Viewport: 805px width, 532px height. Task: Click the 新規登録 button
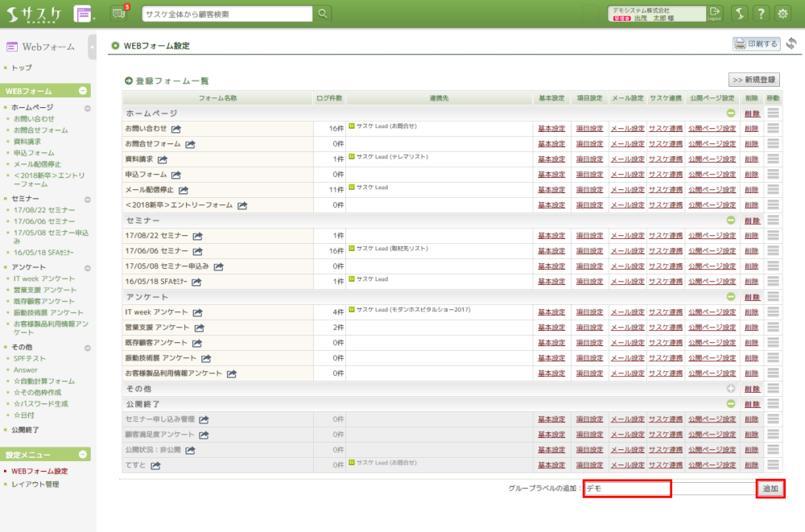coord(753,80)
